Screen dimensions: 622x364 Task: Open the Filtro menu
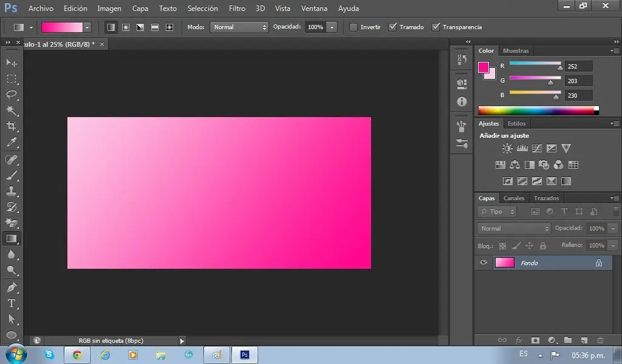tap(237, 8)
